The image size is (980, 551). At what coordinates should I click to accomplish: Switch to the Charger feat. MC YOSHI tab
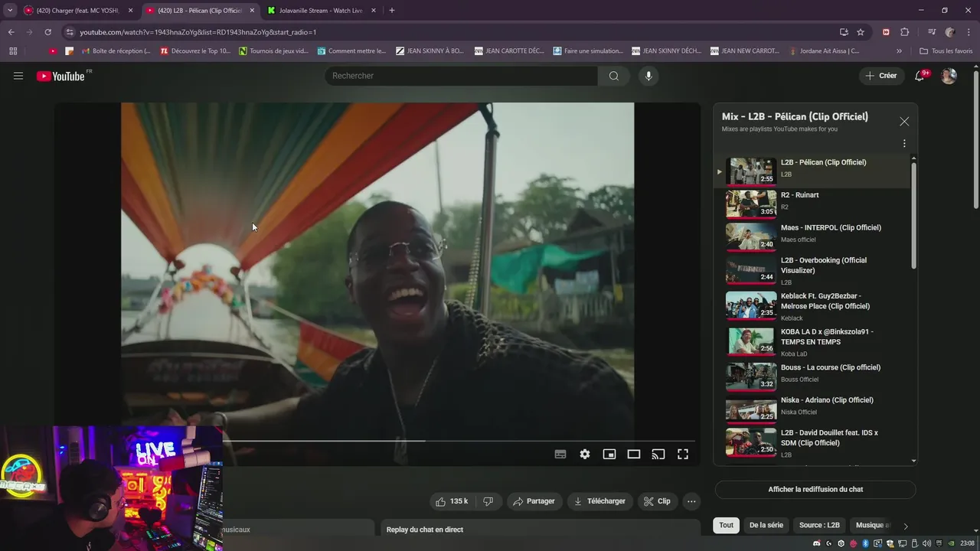77,11
